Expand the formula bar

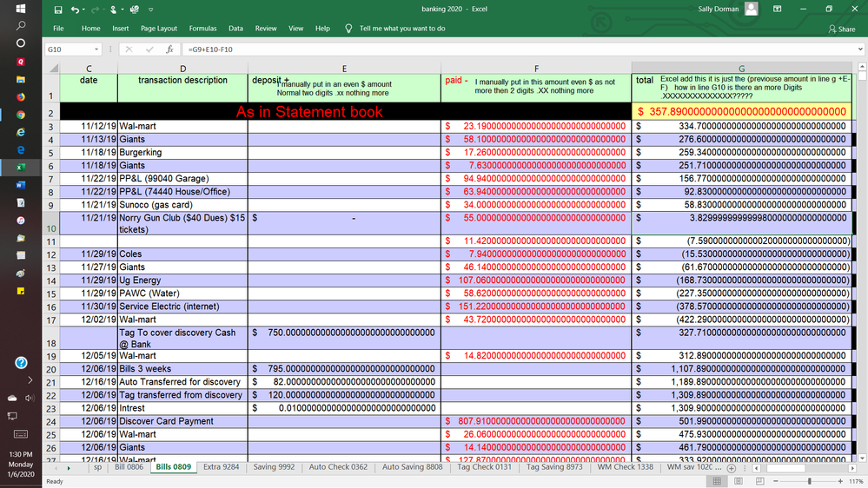pos(860,49)
